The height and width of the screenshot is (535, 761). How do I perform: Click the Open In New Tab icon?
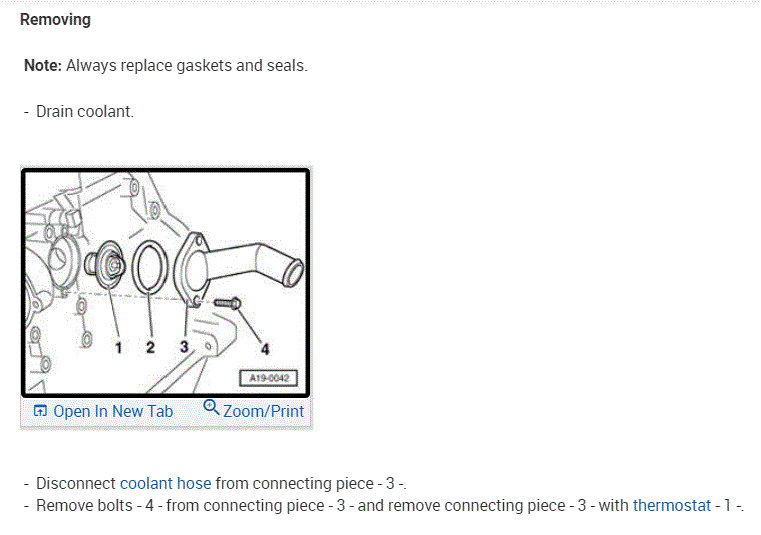tap(40, 411)
